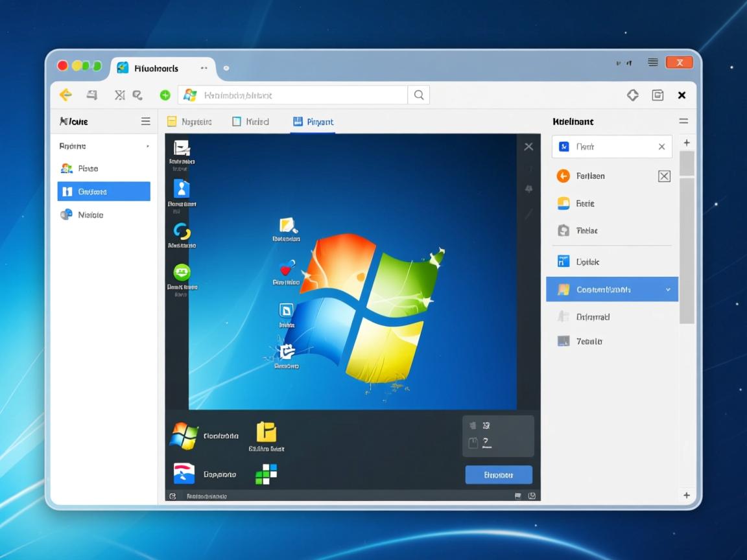The width and height of the screenshot is (747, 560).
Task: Open the yellow folder icon in bottom panel
Action: (266, 432)
